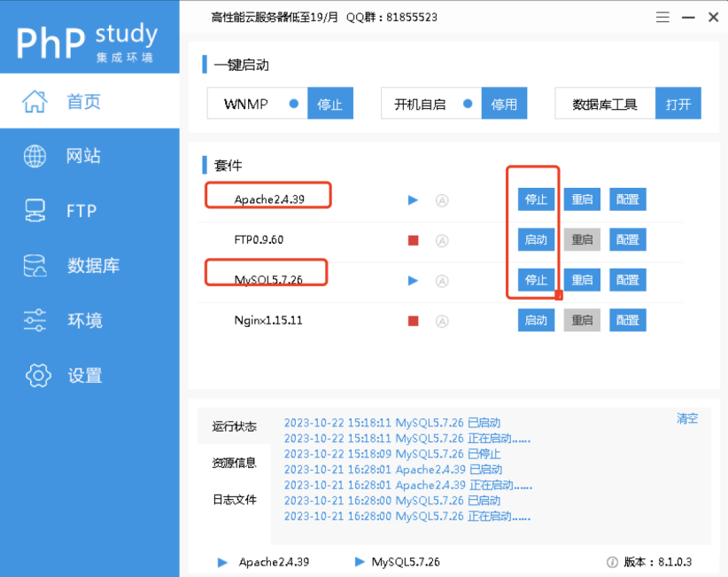Click the Apache2.4.39 suite name

[x=269, y=199]
